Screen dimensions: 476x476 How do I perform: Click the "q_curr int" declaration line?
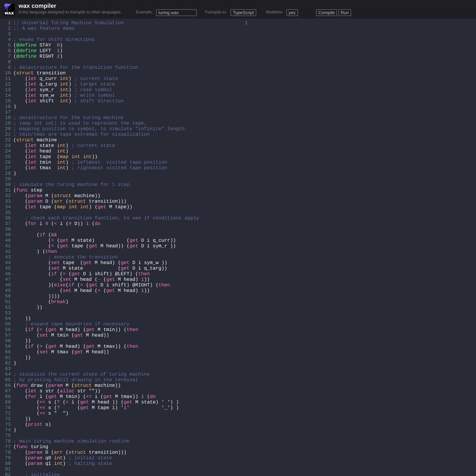(71, 79)
